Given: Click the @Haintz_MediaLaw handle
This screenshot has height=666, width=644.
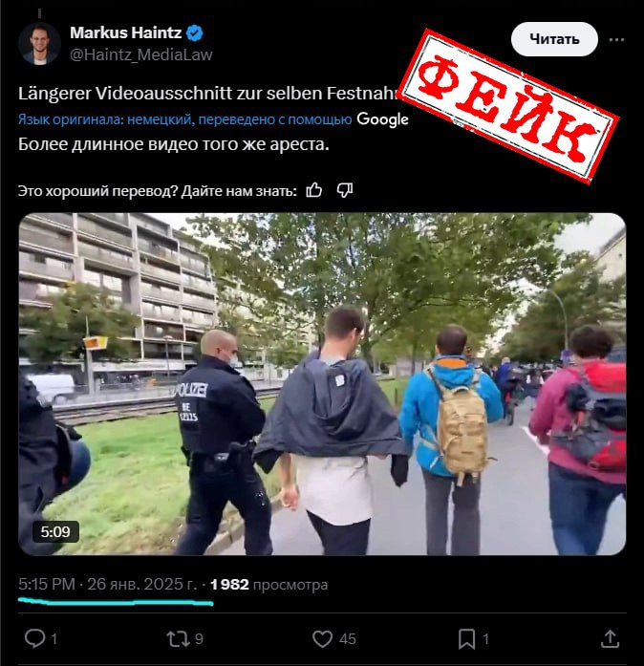Looking at the screenshot, I should pyautogui.click(x=141, y=54).
